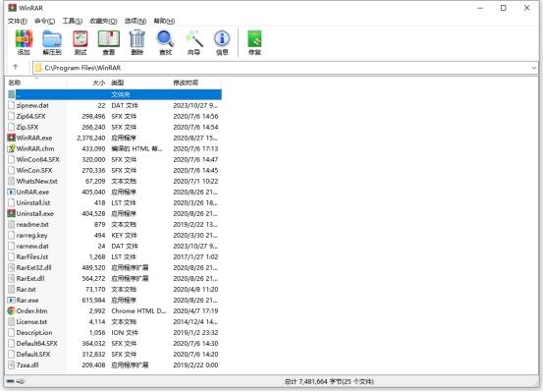Sort by the Name (名称) column header
Image resolution: width=543 pixels, height=392 pixels.
click(36, 83)
